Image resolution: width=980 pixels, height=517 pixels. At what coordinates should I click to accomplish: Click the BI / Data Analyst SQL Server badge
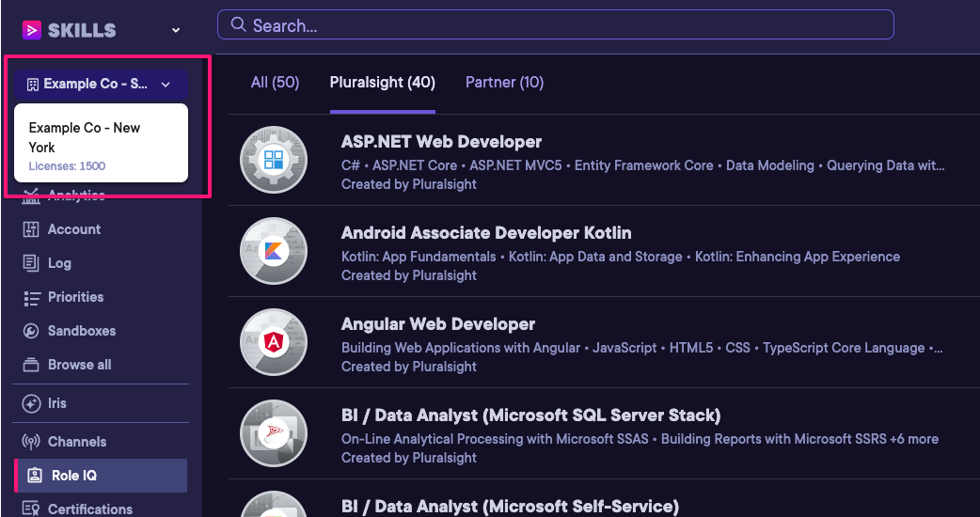click(x=274, y=433)
